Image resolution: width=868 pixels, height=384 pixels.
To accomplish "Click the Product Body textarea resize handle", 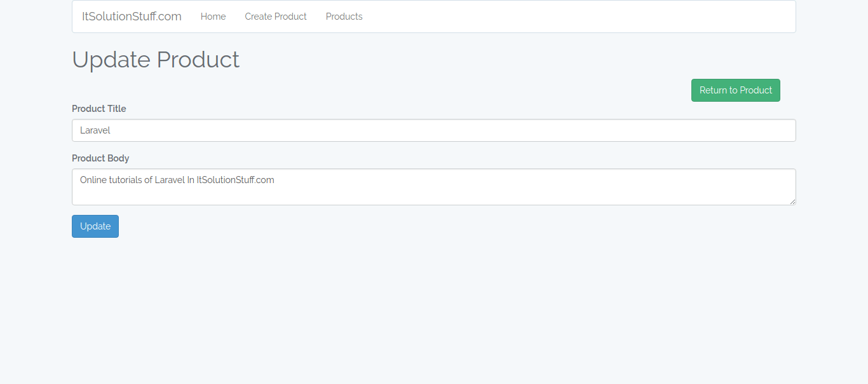I will 792,202.
